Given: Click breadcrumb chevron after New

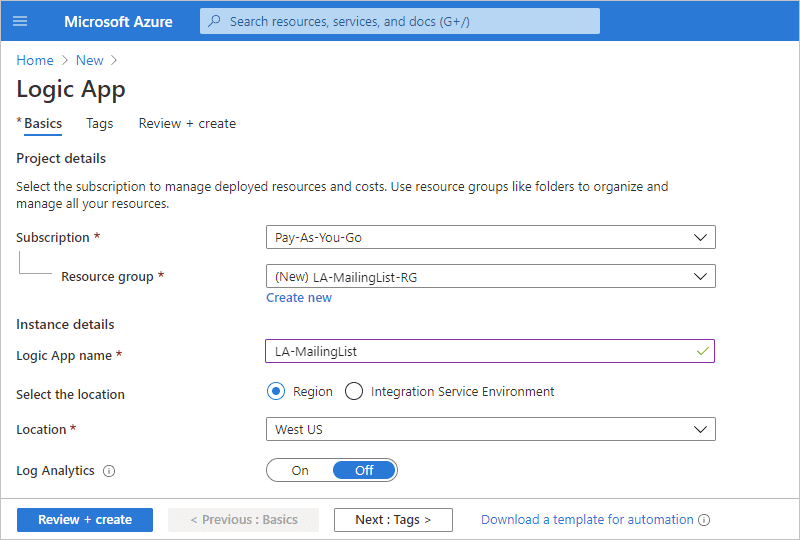Looking at the screenshot, I should click(x=114, y=60).
